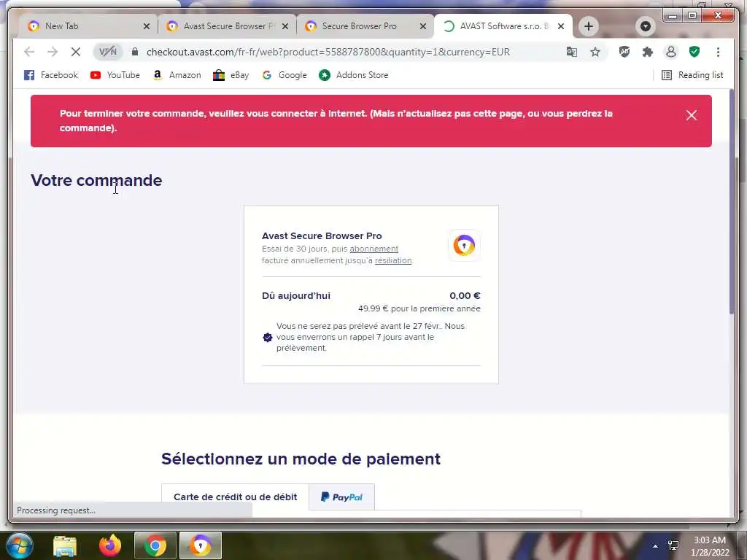Stop loading the page

76,52
